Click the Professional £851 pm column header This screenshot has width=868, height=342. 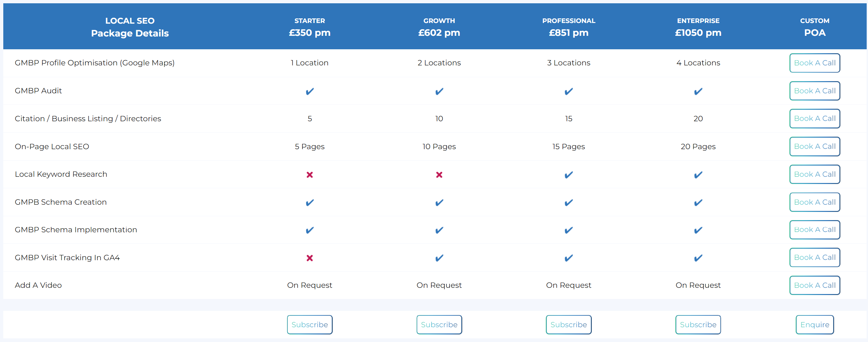pos(568,27)
